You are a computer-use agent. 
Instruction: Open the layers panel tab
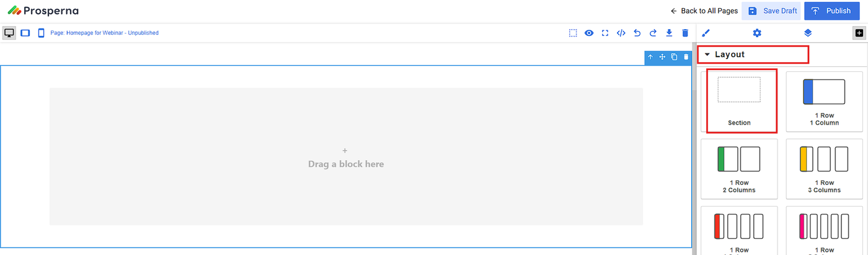[807, 33]
